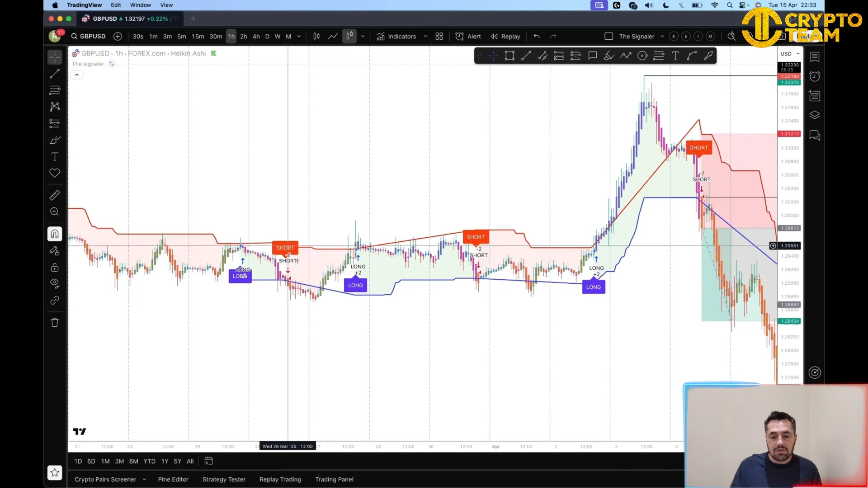Set date range to 1D

[x=78, y=461]
